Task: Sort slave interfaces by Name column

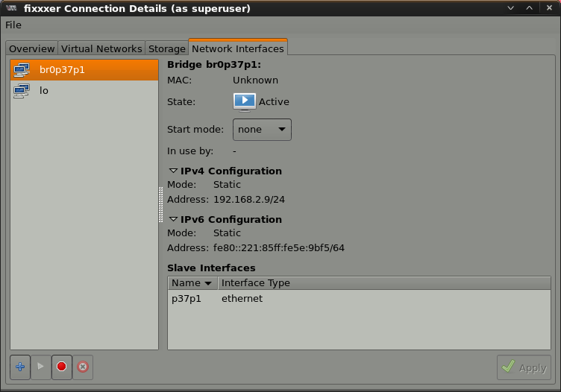Action: click(192, 283)
